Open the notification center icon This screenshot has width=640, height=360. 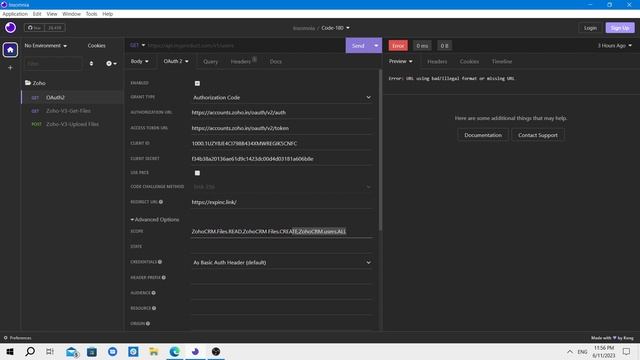(x=627, y=351)
